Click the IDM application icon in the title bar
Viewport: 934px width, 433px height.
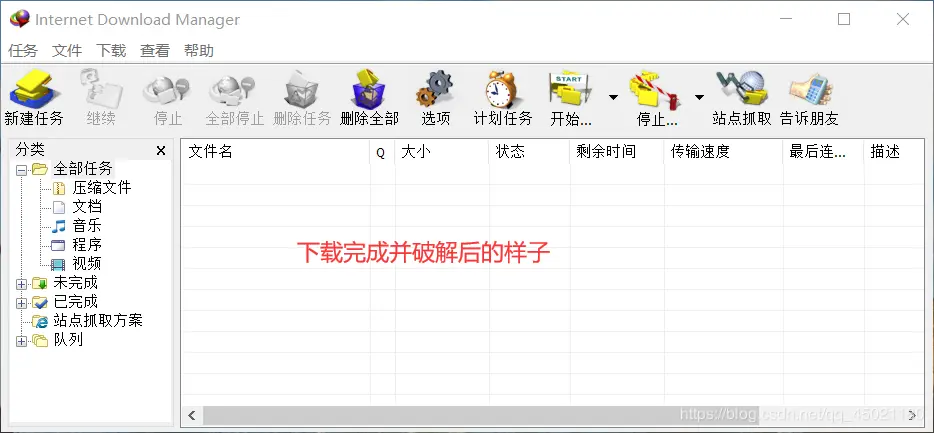pyautogui.click(x=19, y=19)
